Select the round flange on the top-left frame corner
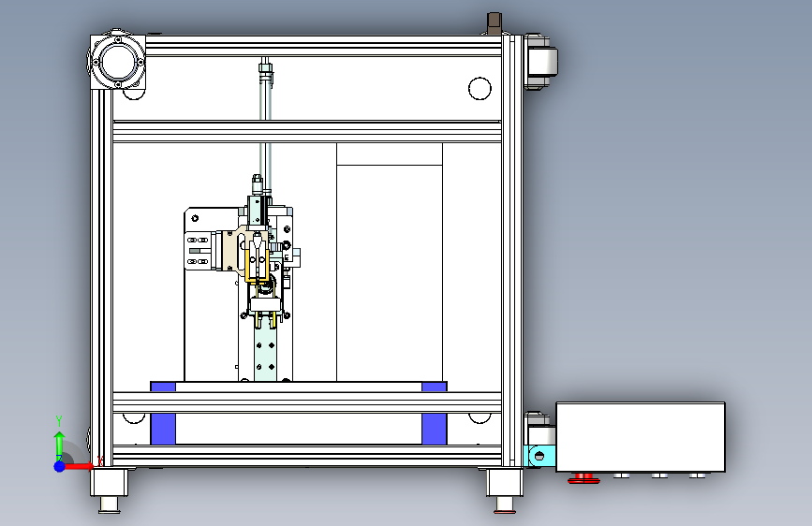The height and width of the screenshot is (526, 812). point(118,62)
